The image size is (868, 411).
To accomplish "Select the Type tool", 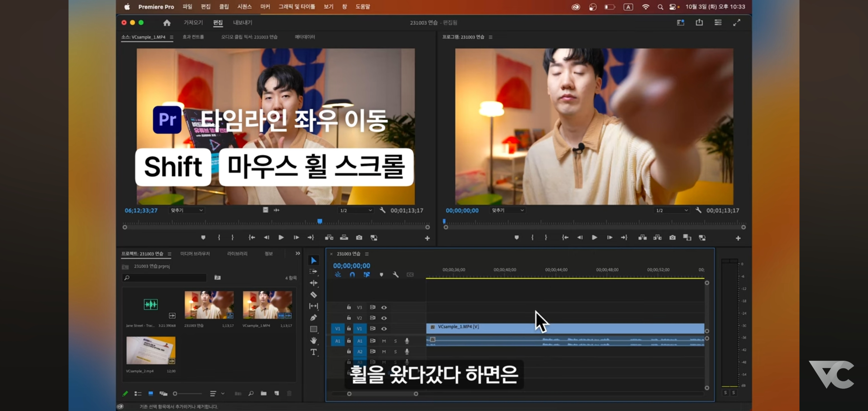I will [314, 352].
